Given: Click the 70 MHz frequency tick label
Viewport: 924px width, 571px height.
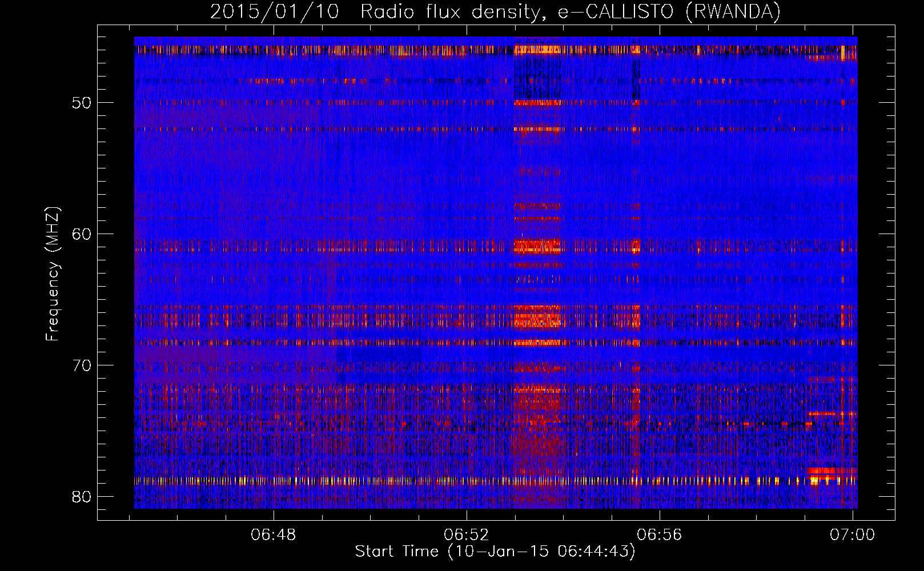Looking at the screenshot, I should click(x=82, y=365).
